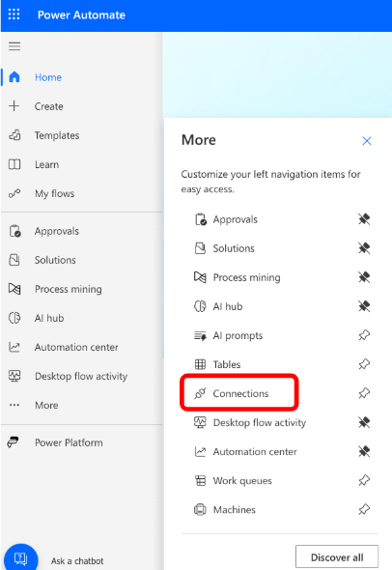
Task: Select Tables in the More panel
Action: click(x=227, y=364)
